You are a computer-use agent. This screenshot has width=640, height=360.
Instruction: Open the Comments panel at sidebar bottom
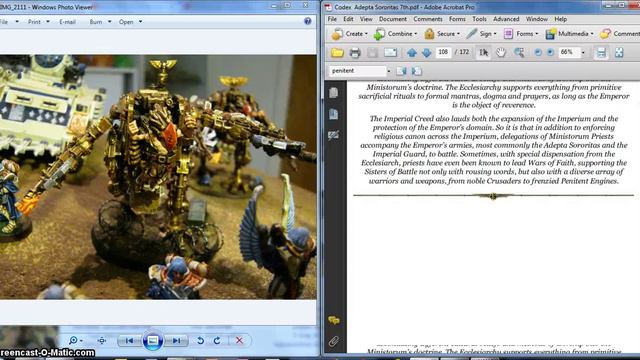tap(333, 320)
